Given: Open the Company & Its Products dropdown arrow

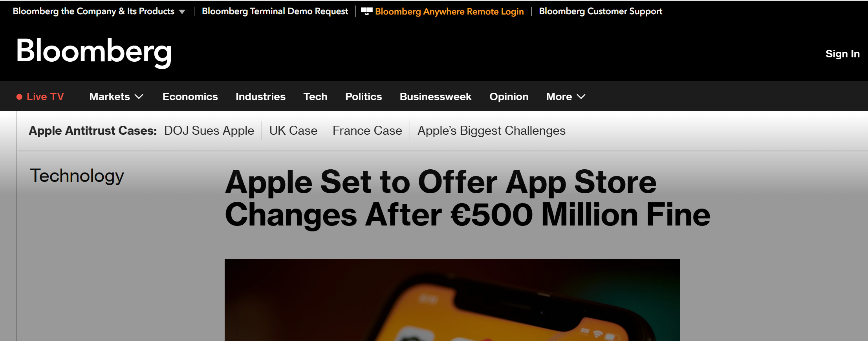Looking at the screenshot, I should pos(182,12).
